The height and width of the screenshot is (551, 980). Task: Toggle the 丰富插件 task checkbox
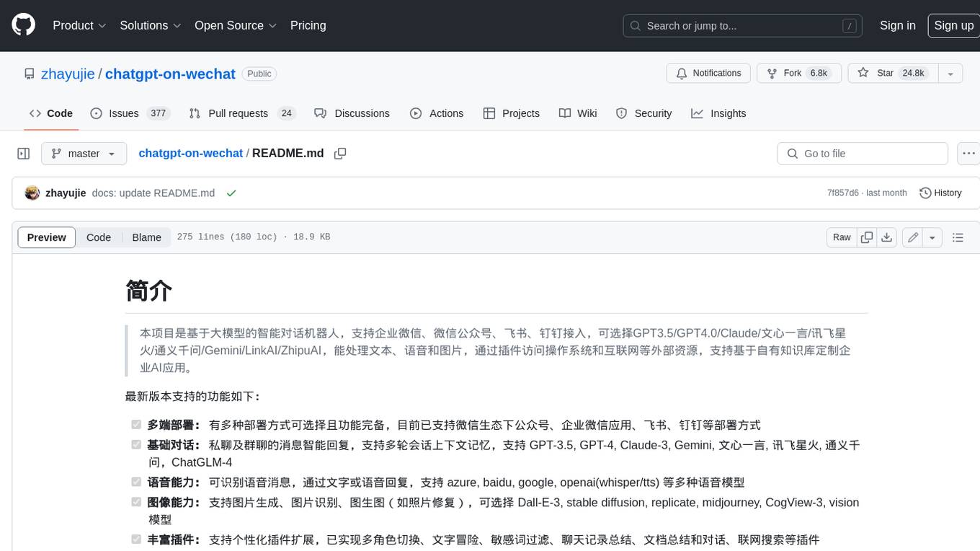pyautogui.click(x=135, y=539)
